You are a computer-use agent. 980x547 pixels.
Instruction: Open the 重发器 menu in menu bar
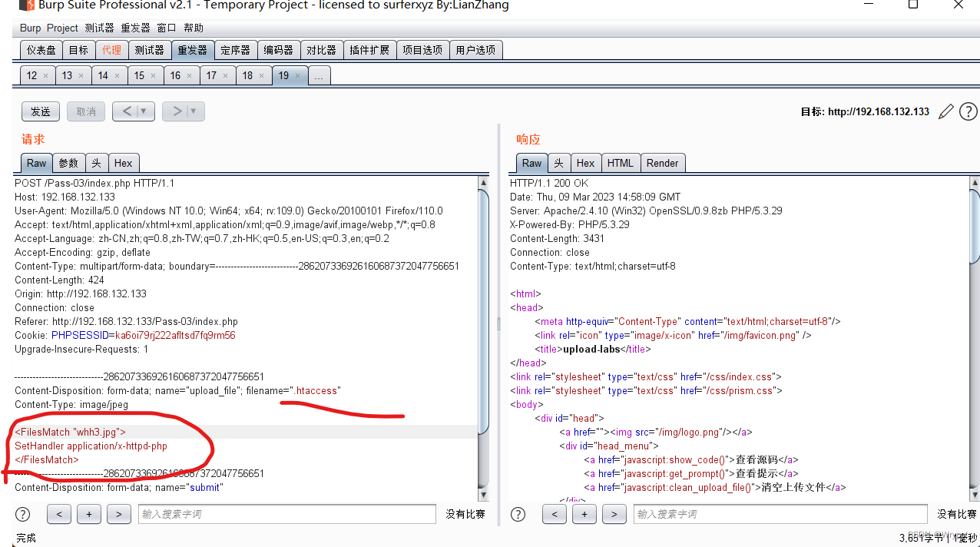136,28
